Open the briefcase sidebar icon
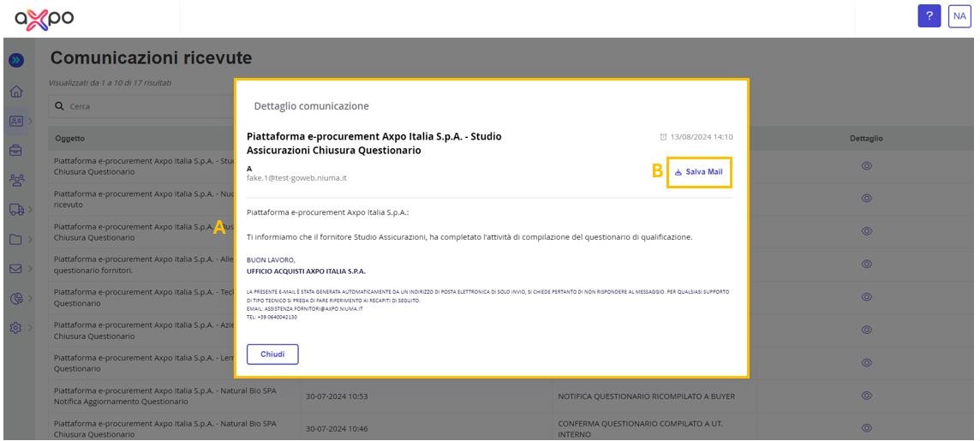 click(x=17, y=150)
